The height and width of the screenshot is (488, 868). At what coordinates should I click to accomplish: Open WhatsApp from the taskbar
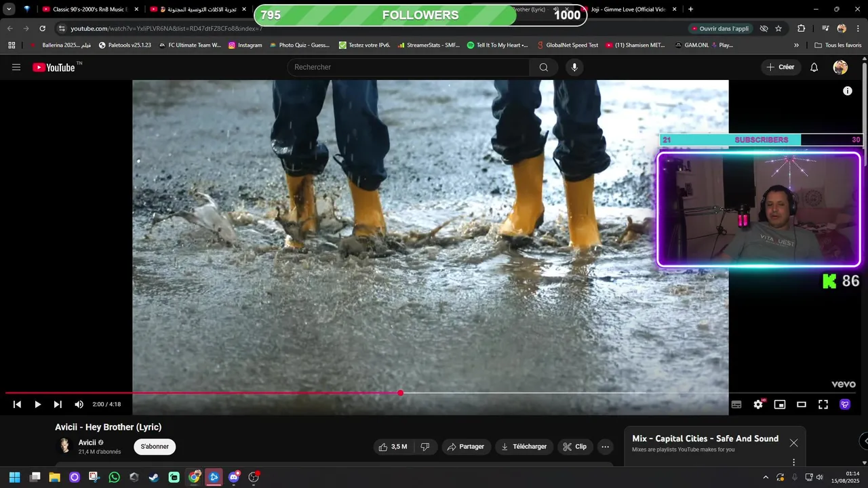pyautogui.click(x=114, y=477)
